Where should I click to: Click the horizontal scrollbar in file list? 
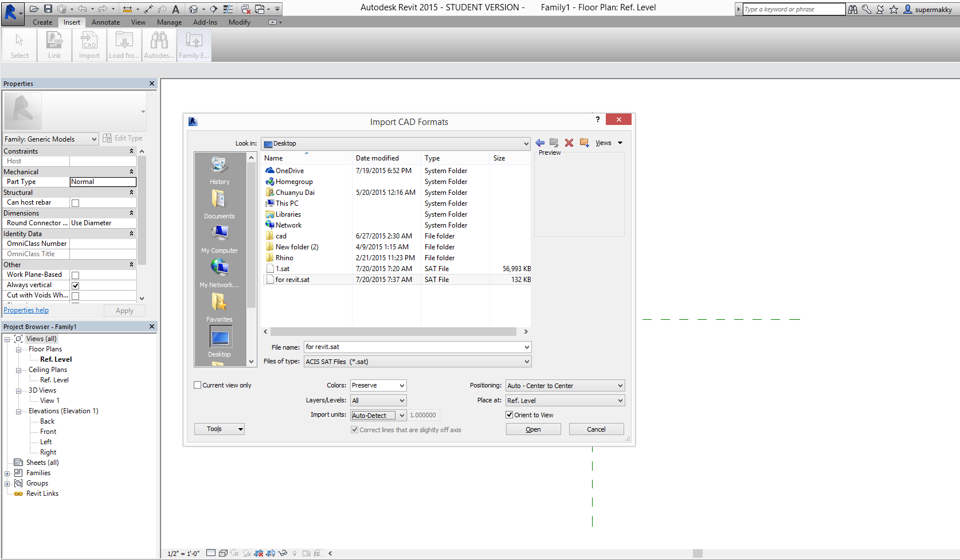click(393, 331)
